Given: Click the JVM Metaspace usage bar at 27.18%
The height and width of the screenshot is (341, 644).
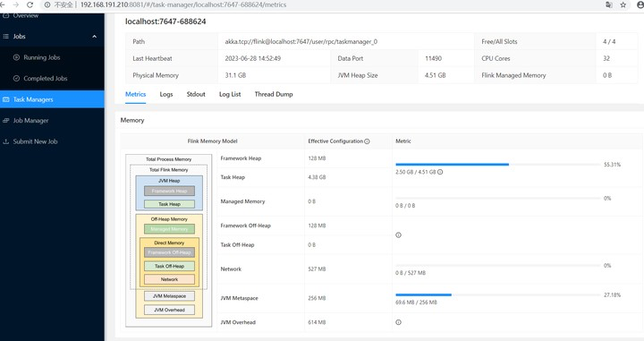Looking at the screenshot, I should [498, 294].
